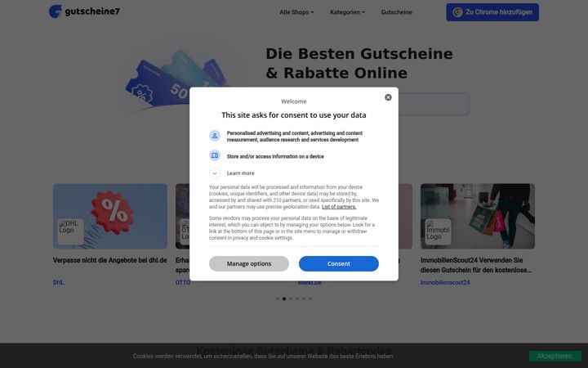Select the first carousel pagination dot
Viewport: 588px width, 368px height.
tap(278, 299)
